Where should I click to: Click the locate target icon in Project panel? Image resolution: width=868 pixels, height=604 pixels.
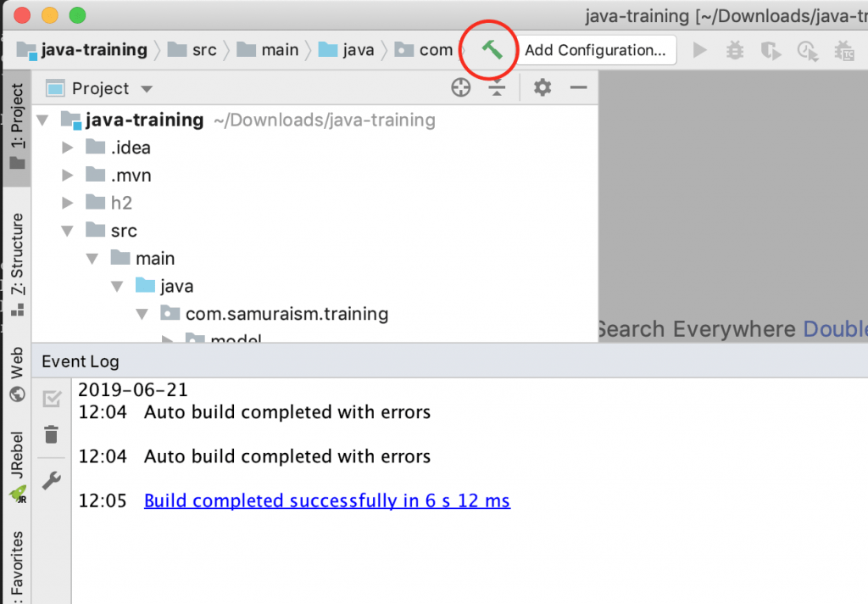tap(460, 87)
